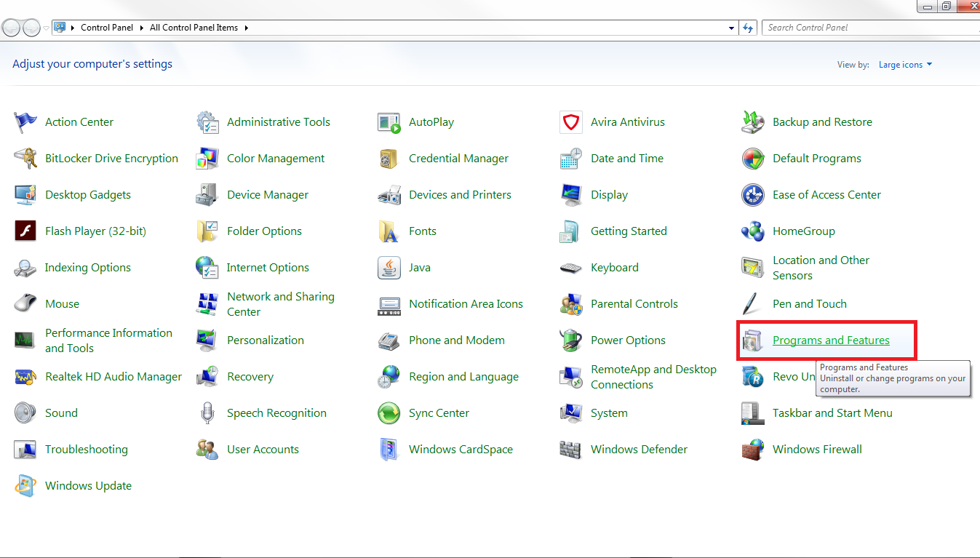The image size is (980, 558).
Task: Open the Sound speaker icon
Action: (x=25, y=413)
